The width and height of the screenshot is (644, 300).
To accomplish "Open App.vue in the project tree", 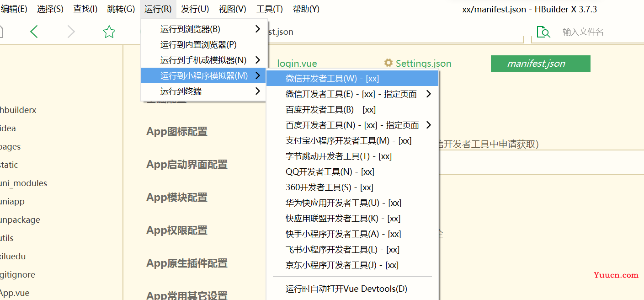I will click(x=15, y=293).
